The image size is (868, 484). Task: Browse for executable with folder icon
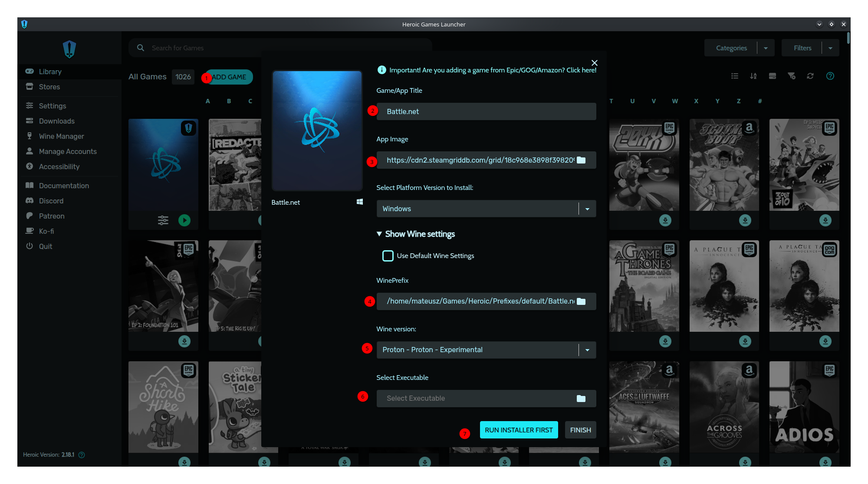pyautogui.click(x=581, y=399)
